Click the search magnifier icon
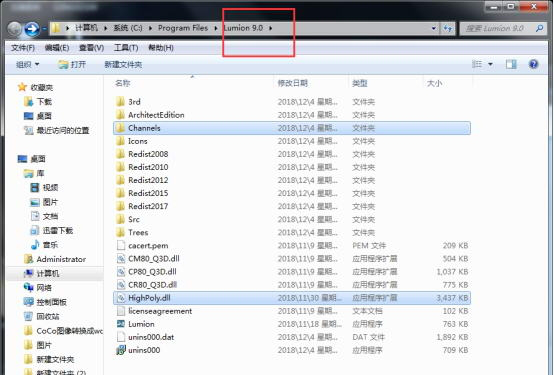Image resolution: width=554 pixels, height=390 pixels. coord(539,28)
